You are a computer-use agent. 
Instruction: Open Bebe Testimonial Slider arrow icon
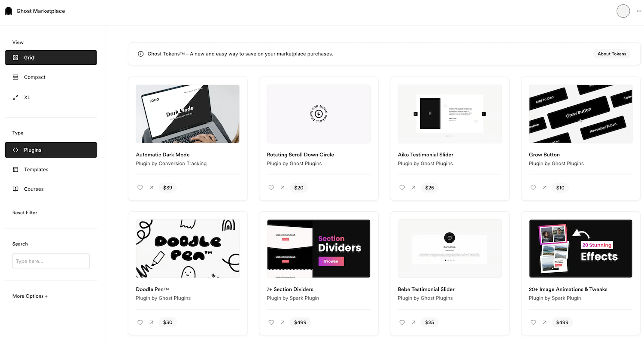[413, 323]
